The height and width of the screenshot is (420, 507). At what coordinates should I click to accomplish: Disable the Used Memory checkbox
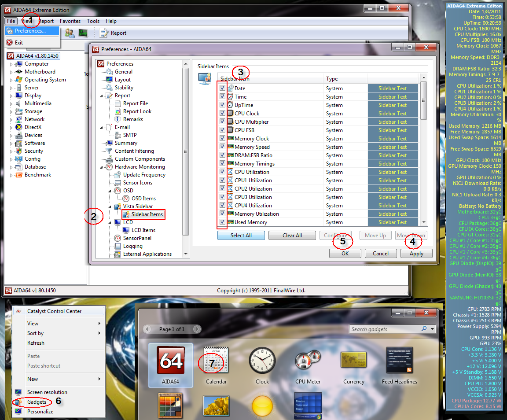point(223,222)
